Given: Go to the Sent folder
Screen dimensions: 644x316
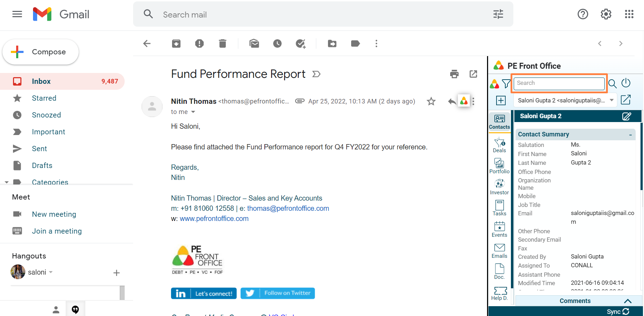Looking at the screenshot, I should (x=39, y=149).
